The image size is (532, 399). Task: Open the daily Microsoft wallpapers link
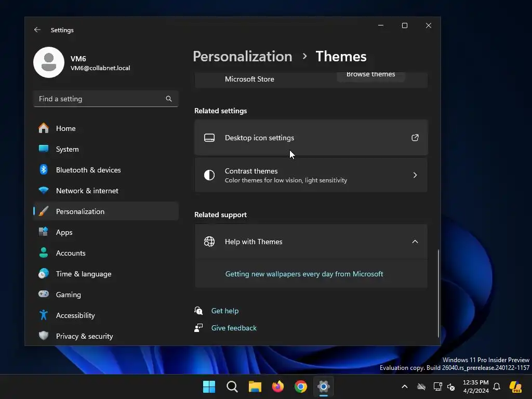(304, 274)
